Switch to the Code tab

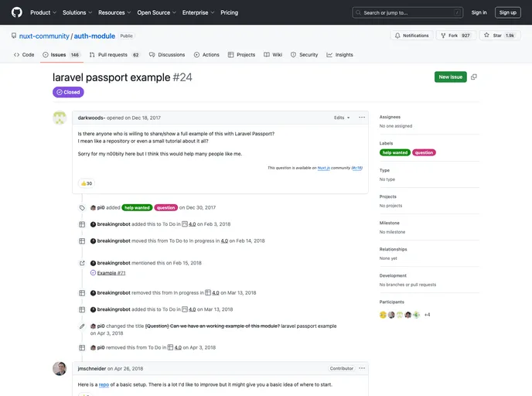tap(24, 55)
